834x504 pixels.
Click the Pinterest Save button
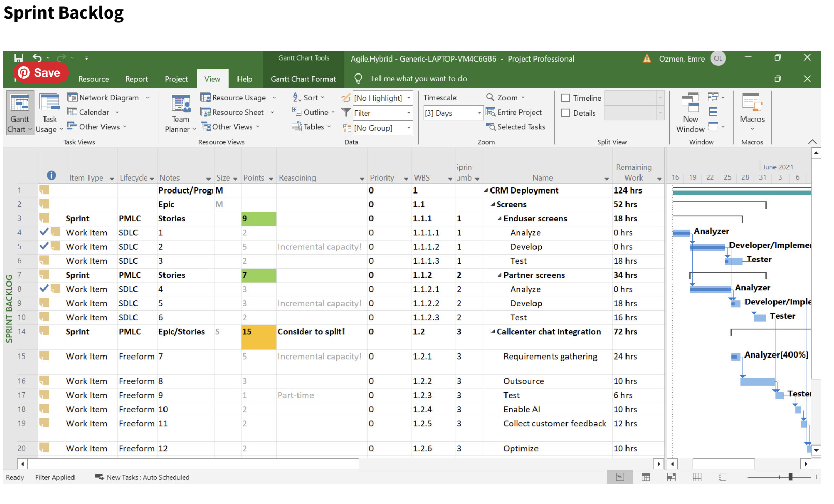40,72
